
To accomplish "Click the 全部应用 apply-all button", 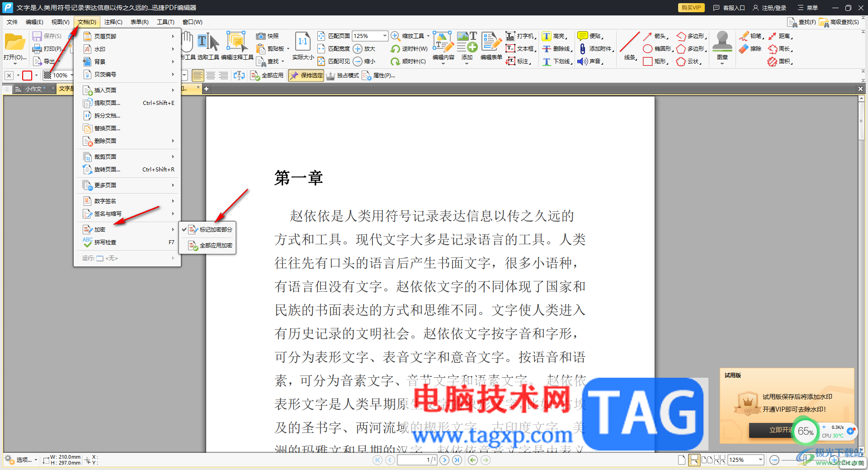I will (x=267, y=76).
